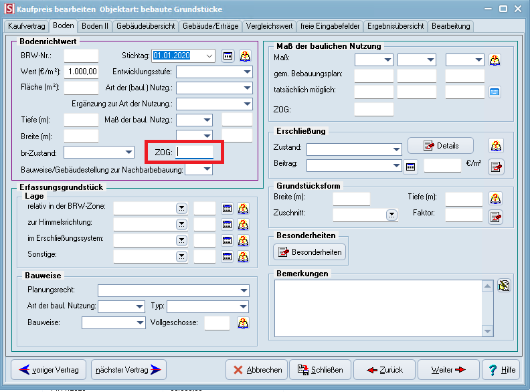Click the figure icon in the Maß row
The width and height of the screenshot is (532, 392).
(x=495, y=60)
